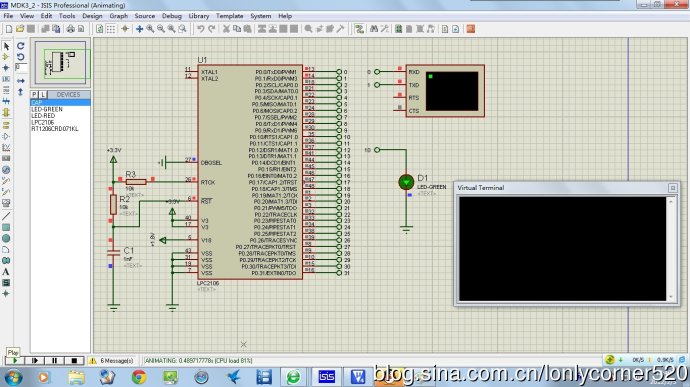Select LED-GREEN in the devices list

(47, 109)
